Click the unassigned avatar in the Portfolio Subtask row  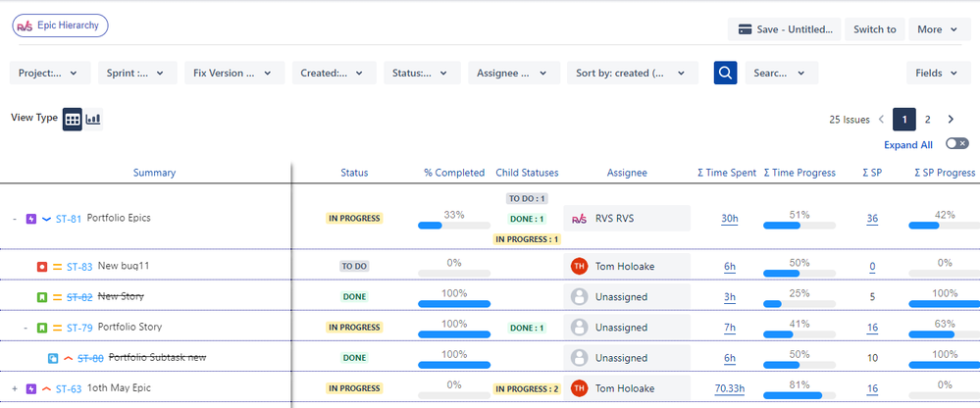580,358
